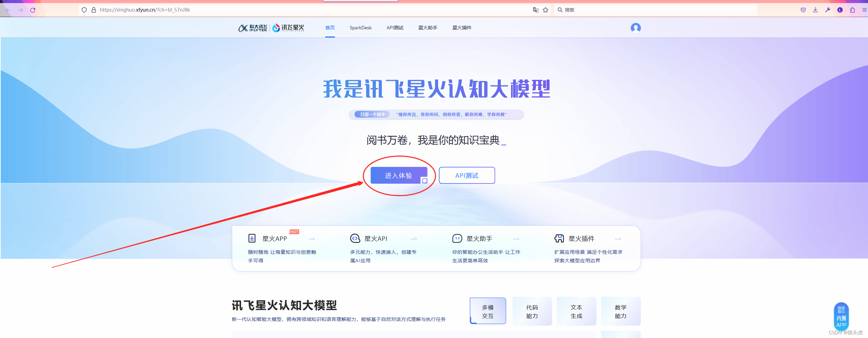The width and height of the screenshot is (868, 338).
Task: Open the 星火助手 nav item
Action: (428, 28)
